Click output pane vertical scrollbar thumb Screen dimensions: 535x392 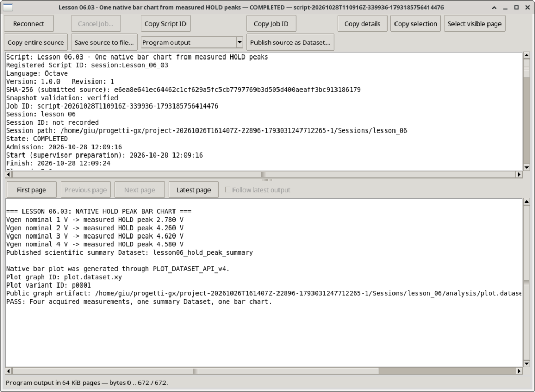click(527, 282)
